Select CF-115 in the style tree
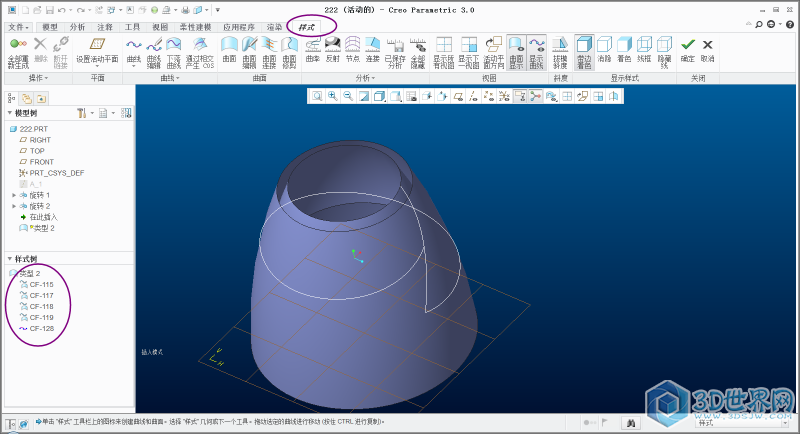Image resolution: width=800 pixels, height=434 pixels. [x=37, y=285]
